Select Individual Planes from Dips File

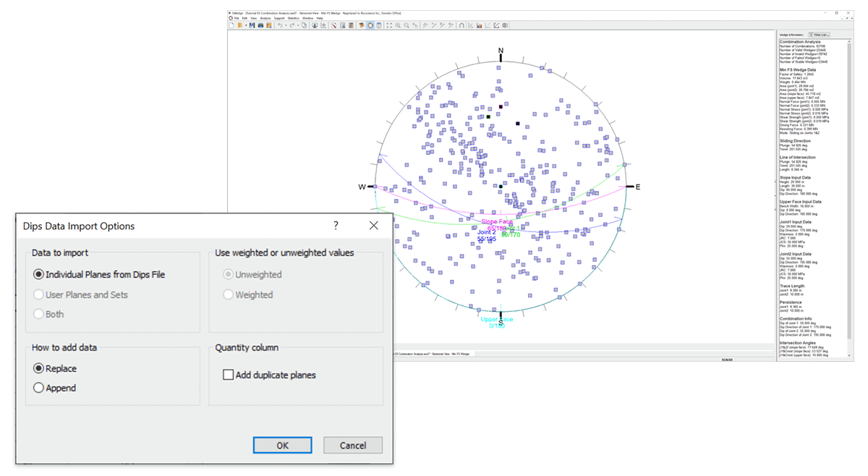pyautogui.click(x=38, y=274)
